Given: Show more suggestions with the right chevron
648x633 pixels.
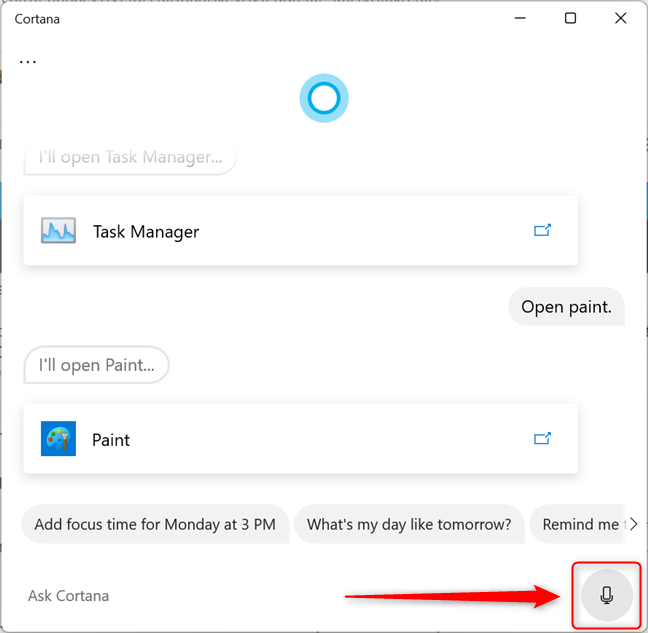Looking at the screenshot, I should point(633,524).
